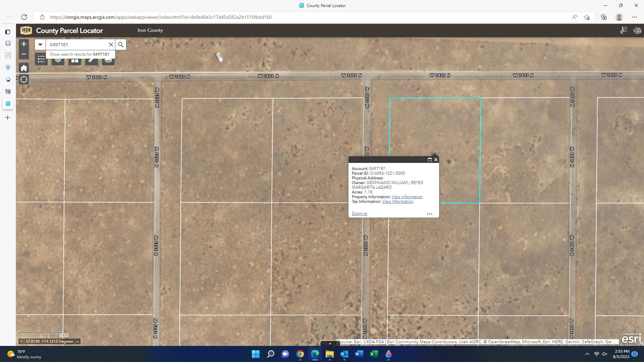
Task: Open Excel from the taskbar
Action: click(374, 354)
